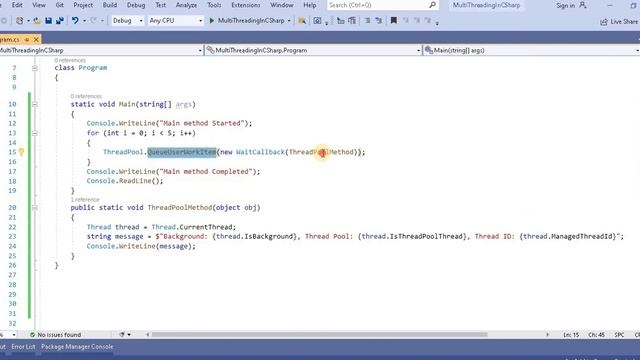Click the camera snapshot toolbar icon
Screen dimensions: 640x360
tap(317, 21)
